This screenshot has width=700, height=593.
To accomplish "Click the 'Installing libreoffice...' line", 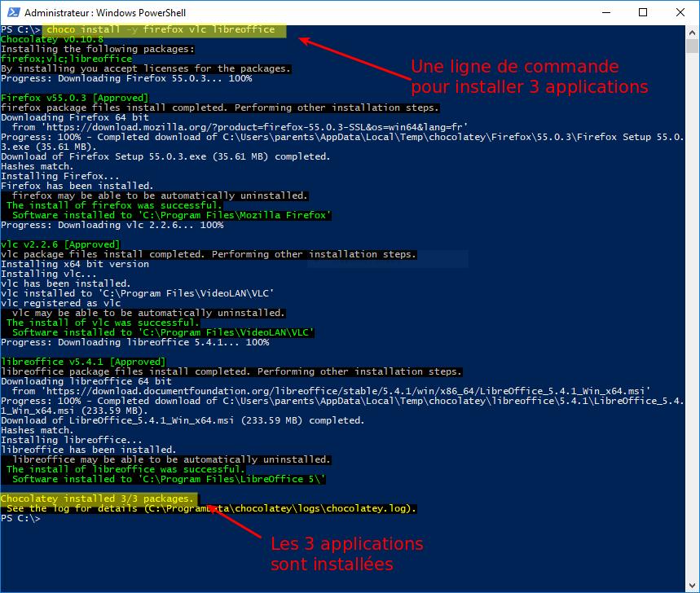I will 72,441.
